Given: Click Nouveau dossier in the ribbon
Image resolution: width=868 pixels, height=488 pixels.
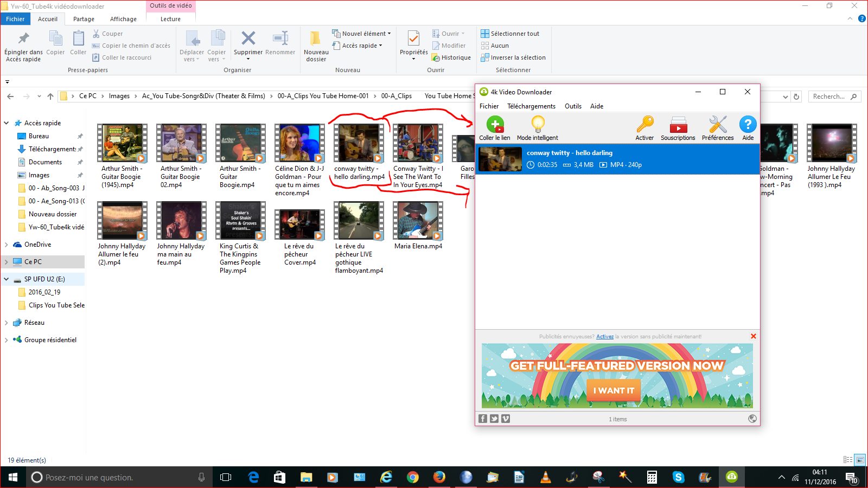Looking at the screenshot, I should (316, 47).
